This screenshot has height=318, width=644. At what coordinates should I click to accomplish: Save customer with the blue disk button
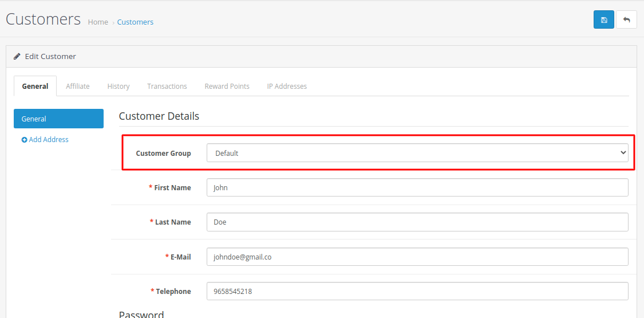point(604,19)
